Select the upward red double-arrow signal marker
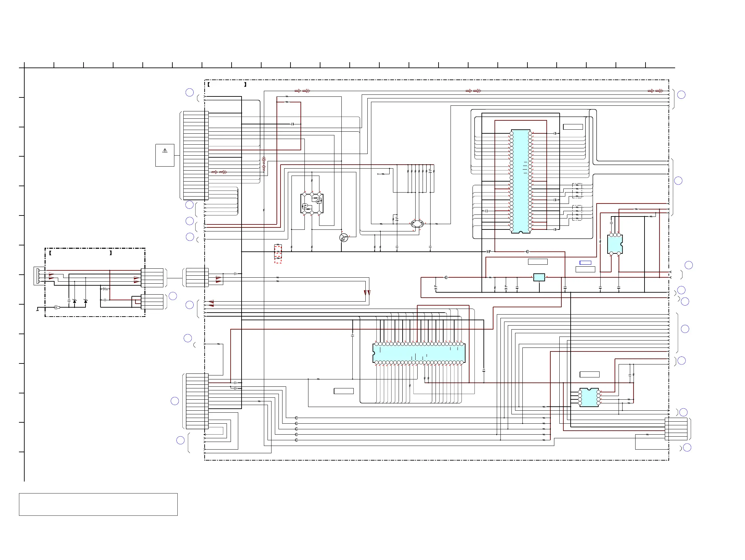 (x=264, y=164)
